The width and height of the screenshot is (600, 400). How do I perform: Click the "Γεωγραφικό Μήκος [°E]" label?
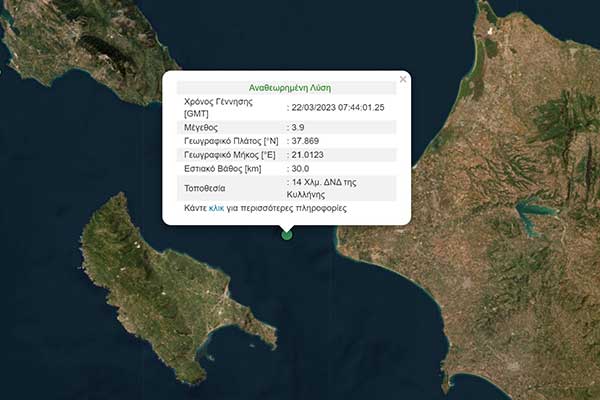click(x=230, y=157)
